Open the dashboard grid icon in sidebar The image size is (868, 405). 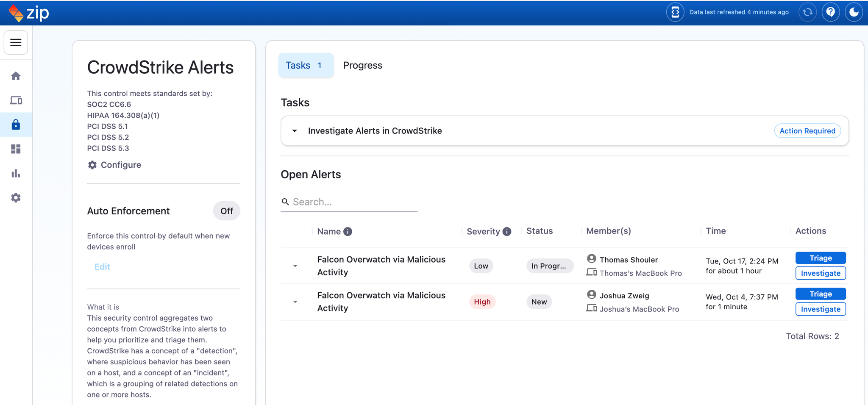pyautogui.click(x=16, y=149)
